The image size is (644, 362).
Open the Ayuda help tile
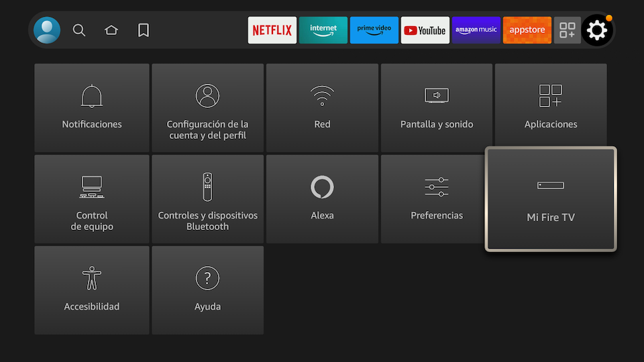click(207, 290)
